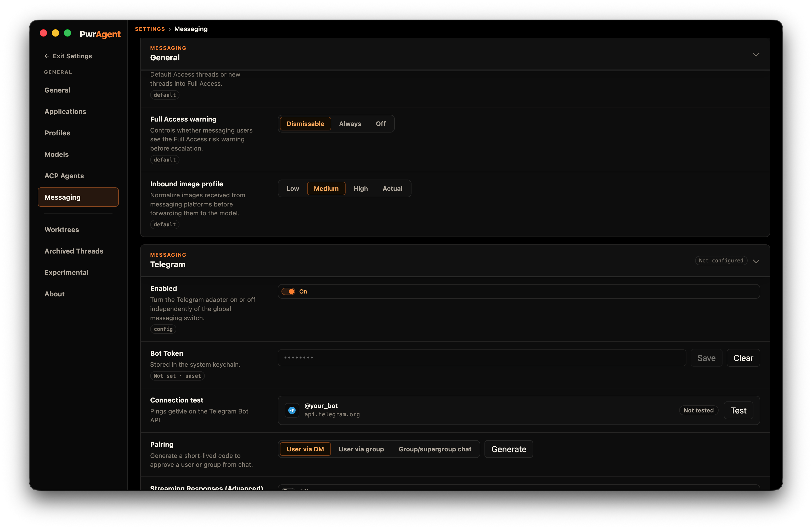Click the @your_bot name text
The height and width of the screenshot is (529, 812).
321,406
